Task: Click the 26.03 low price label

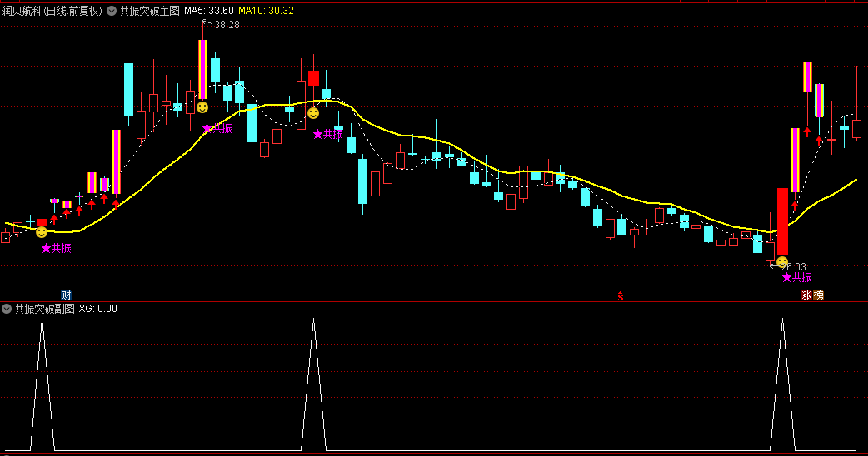Action: 793,266
